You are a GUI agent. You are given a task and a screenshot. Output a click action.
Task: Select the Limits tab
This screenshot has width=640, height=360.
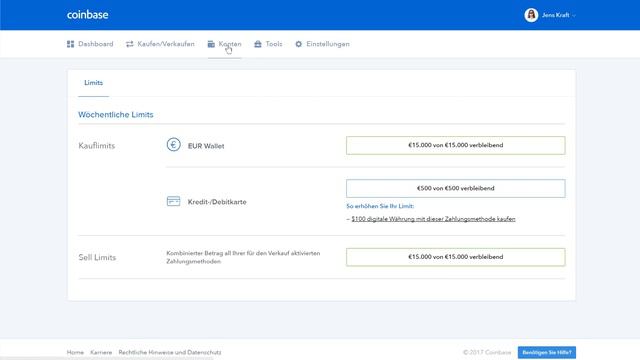93,83
